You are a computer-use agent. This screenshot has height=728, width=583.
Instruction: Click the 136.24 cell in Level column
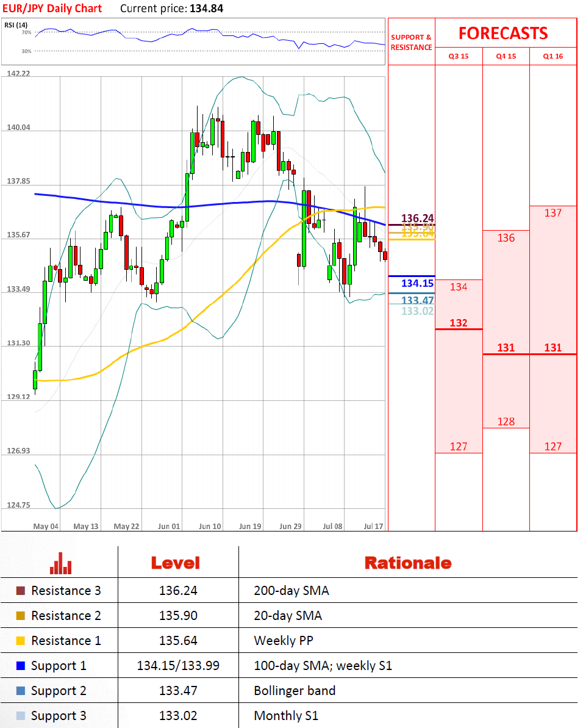point(178,591)
